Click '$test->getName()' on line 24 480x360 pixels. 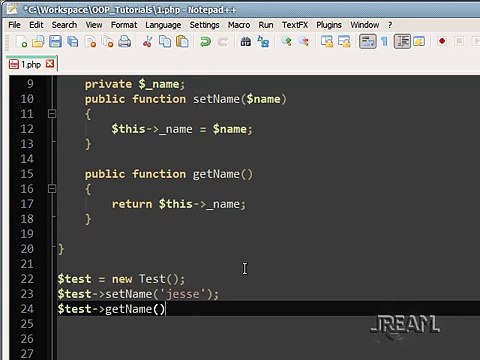(x=111, y=309)
